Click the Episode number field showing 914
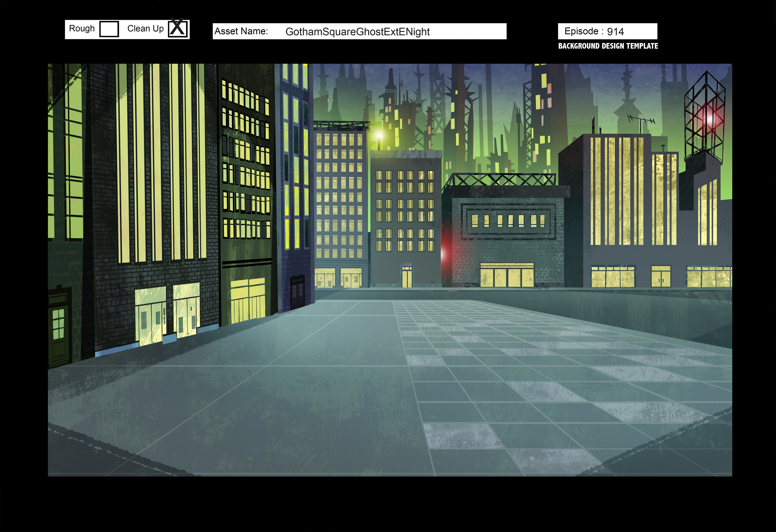This screenshot has width=776, height=532. pyautogui.click(x=615, y=31)
